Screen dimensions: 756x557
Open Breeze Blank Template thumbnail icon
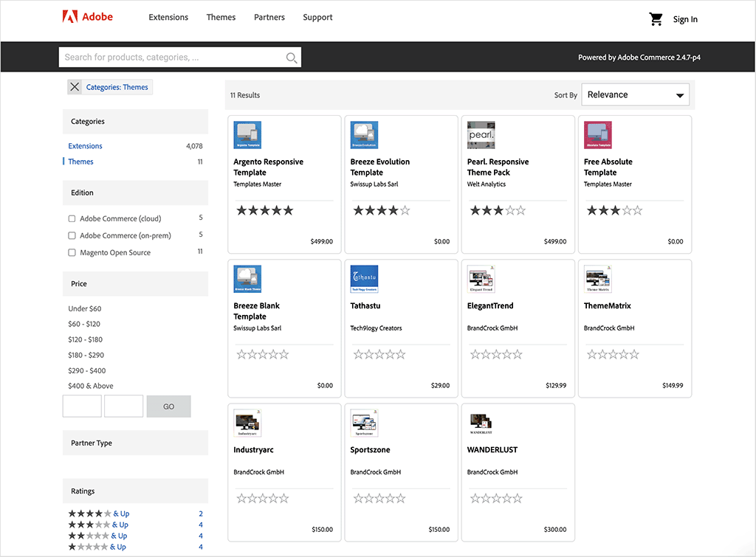[247, 279]
